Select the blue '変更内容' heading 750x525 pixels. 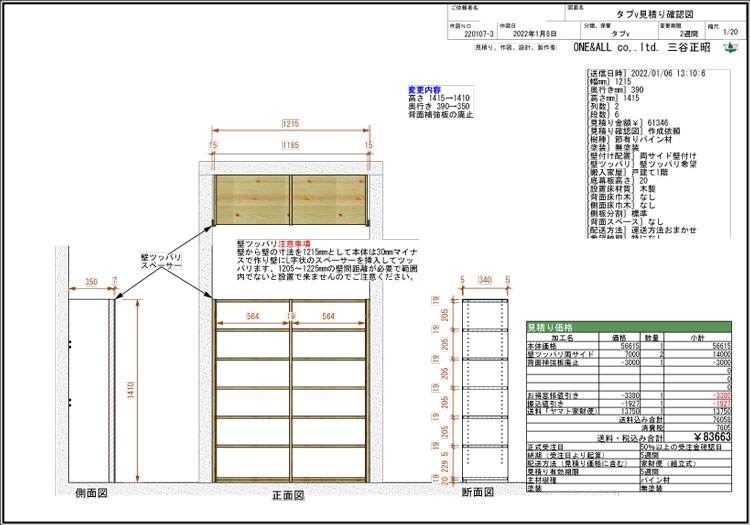tap(424, 89)
